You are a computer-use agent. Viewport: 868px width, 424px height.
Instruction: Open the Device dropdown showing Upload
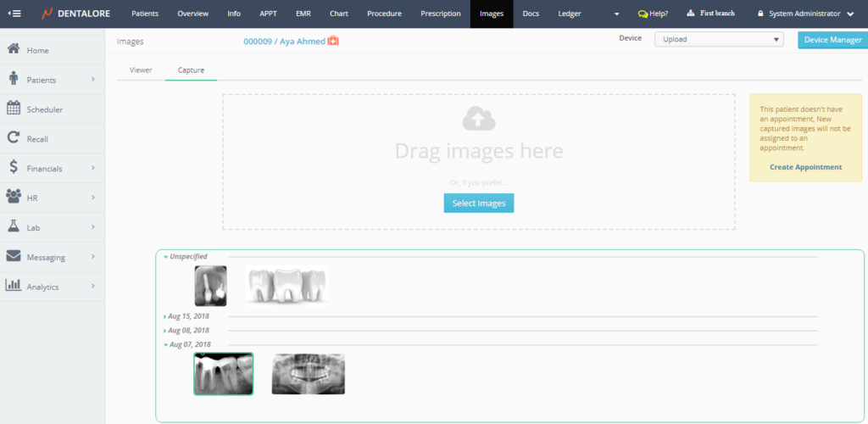tap(718, 39)
